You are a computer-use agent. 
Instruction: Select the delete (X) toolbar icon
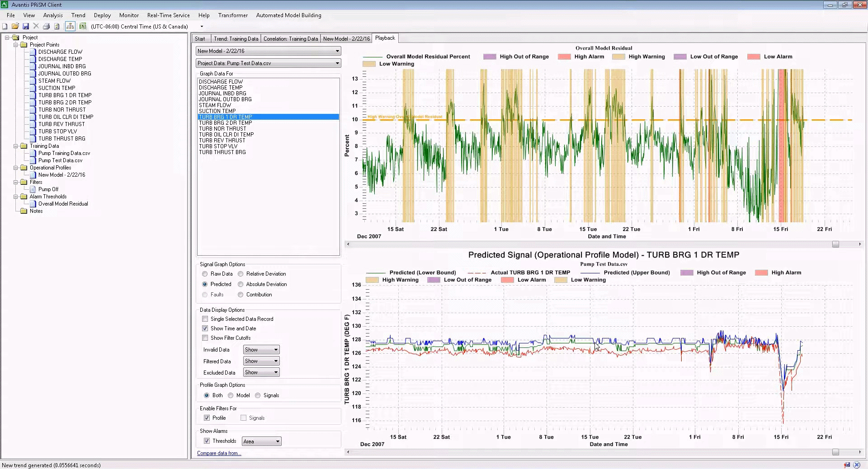pyautogui.click(x=35, y=26)
